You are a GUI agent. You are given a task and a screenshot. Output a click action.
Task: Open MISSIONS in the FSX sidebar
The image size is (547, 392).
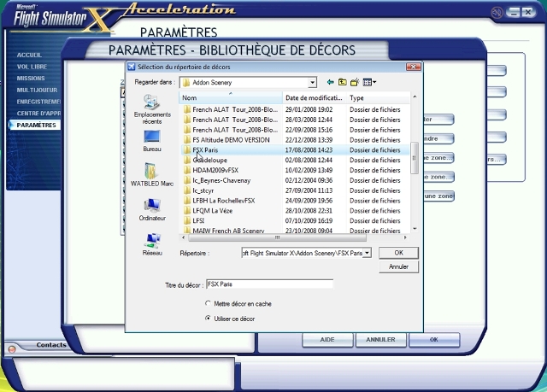31,79
